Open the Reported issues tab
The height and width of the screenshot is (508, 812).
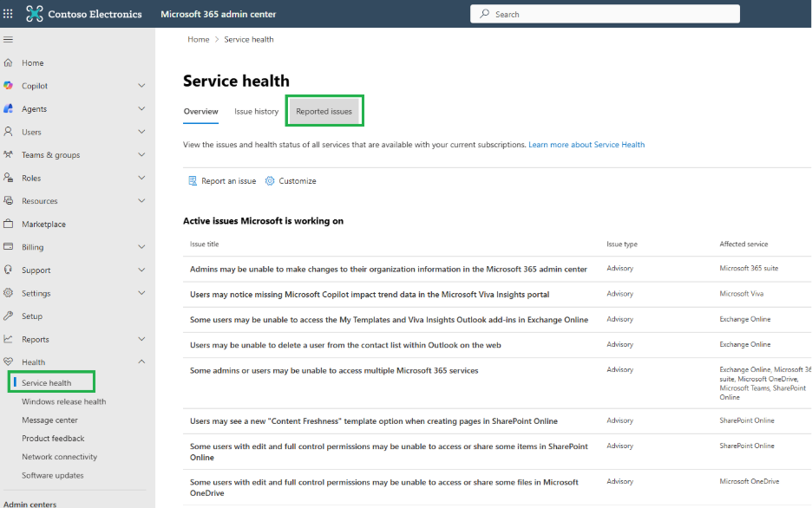(324, 111)
